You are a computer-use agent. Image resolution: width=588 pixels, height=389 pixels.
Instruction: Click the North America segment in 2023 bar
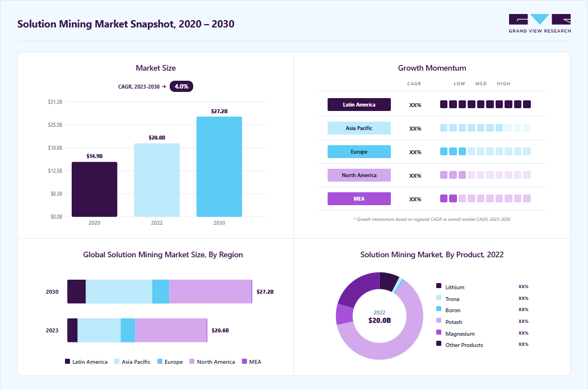pyautogui.click(x=171, y=330)
